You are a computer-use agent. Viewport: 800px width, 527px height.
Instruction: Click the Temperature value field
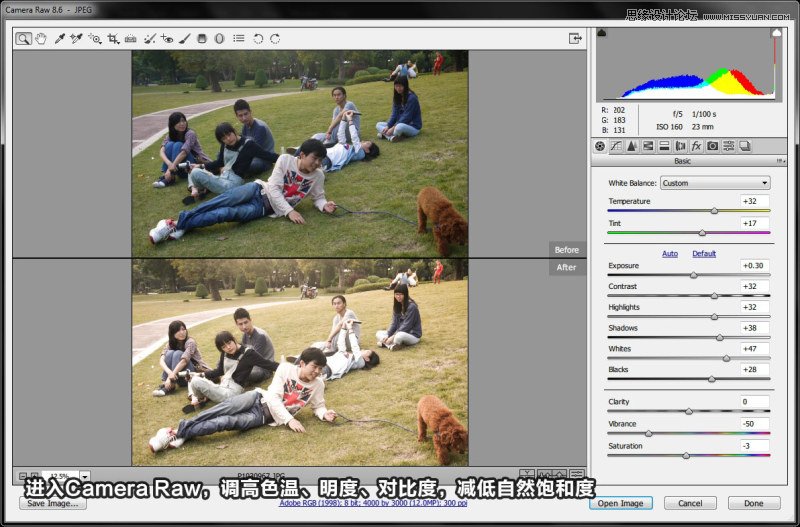click(754, 201)
